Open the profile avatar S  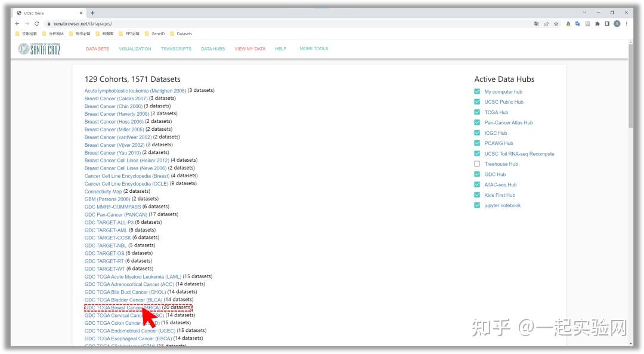[617, 24]
